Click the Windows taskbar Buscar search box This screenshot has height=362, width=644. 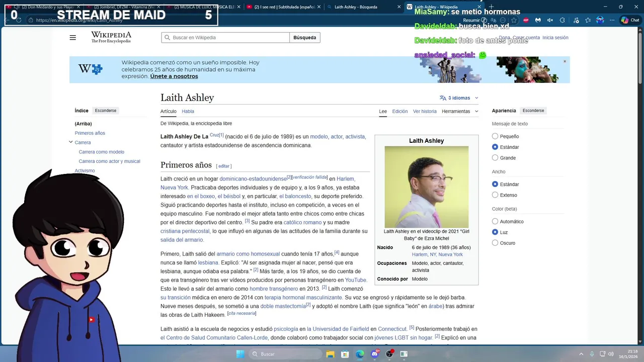pos(285,354)
